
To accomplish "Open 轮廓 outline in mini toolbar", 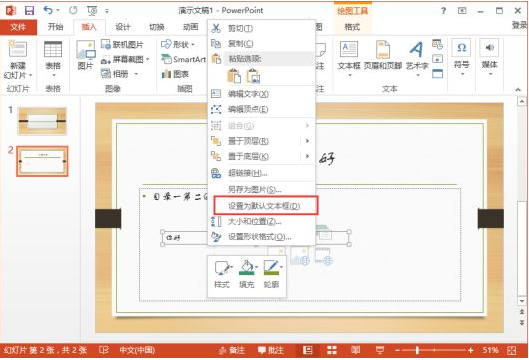I will point(272,274).
